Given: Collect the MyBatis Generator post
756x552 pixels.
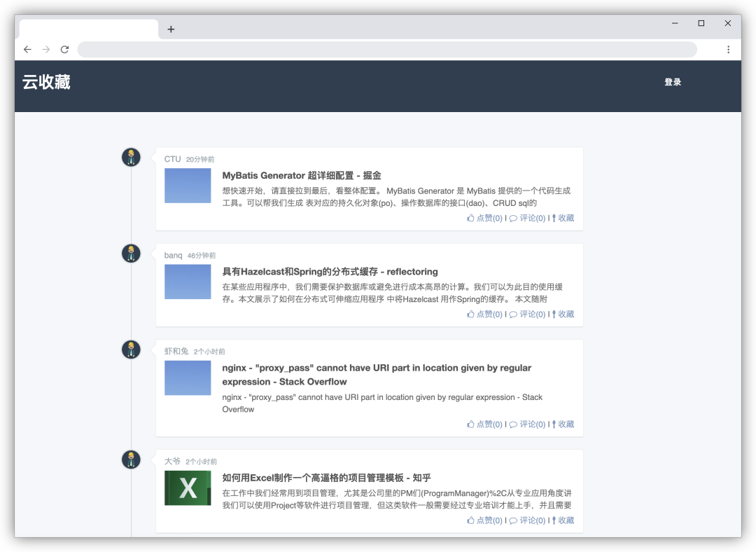Looking at the screenshot, I should click(563, 218).
